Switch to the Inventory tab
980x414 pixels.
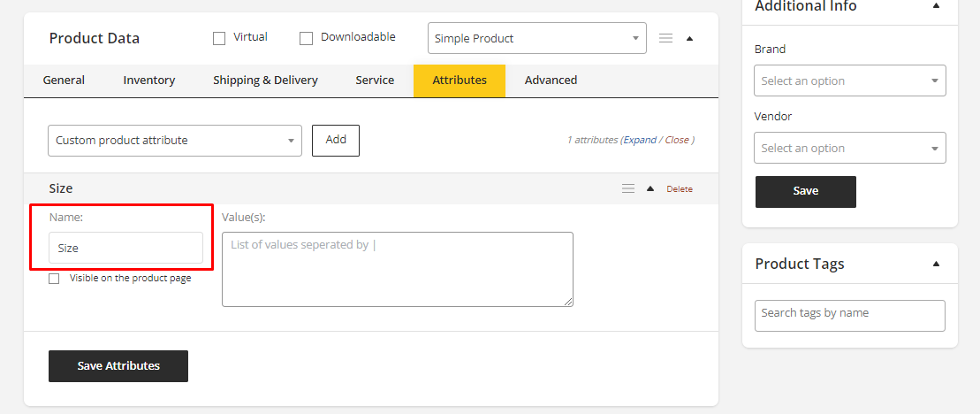tap(148, 80)
